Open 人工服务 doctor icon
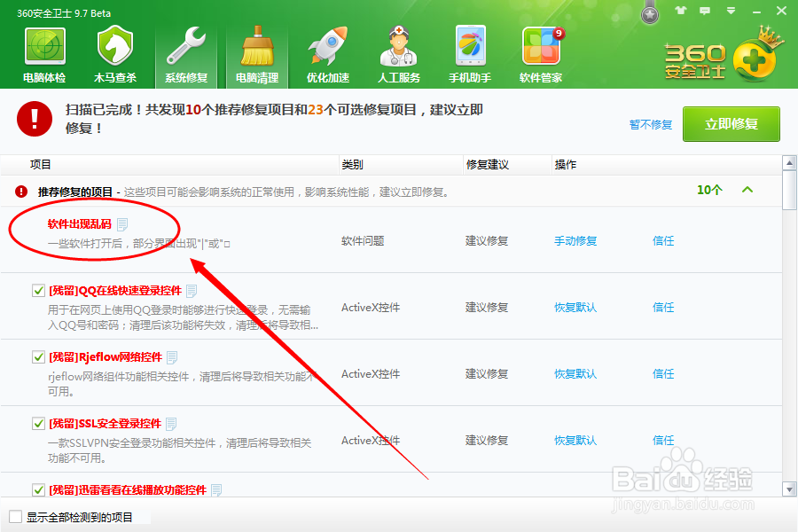 point(399,47)
